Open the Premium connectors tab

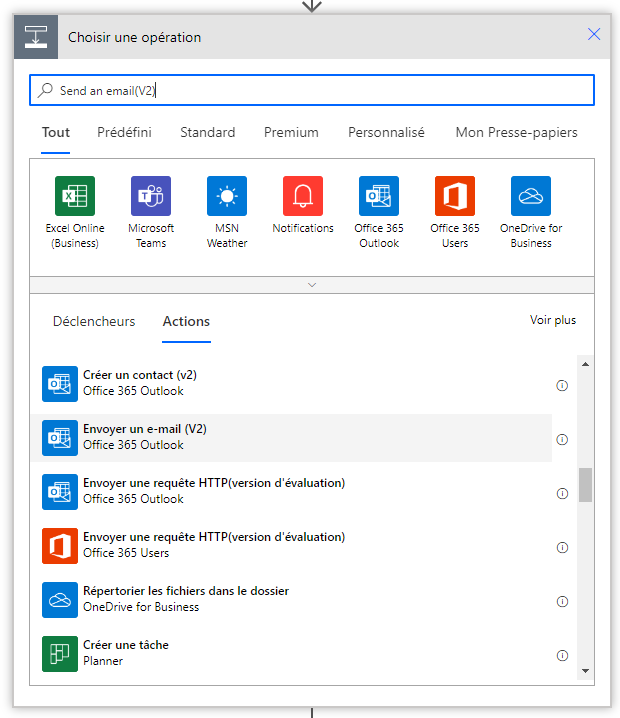point(291,132)
